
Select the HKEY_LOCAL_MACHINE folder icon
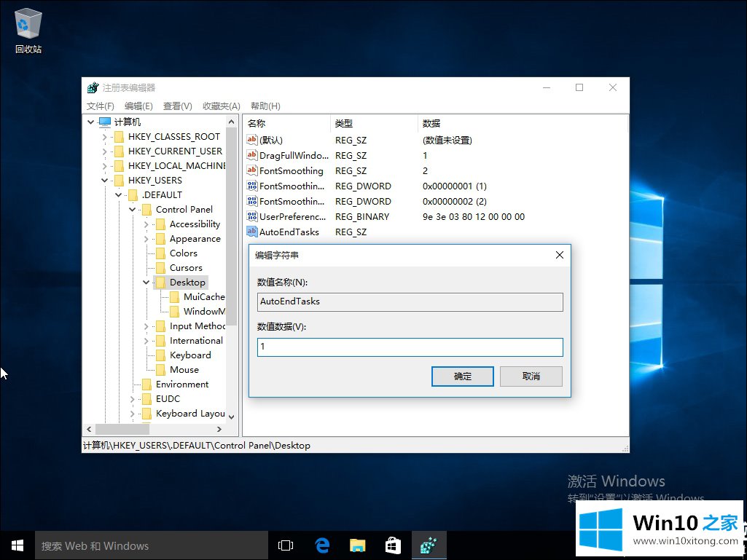point(119,166)
